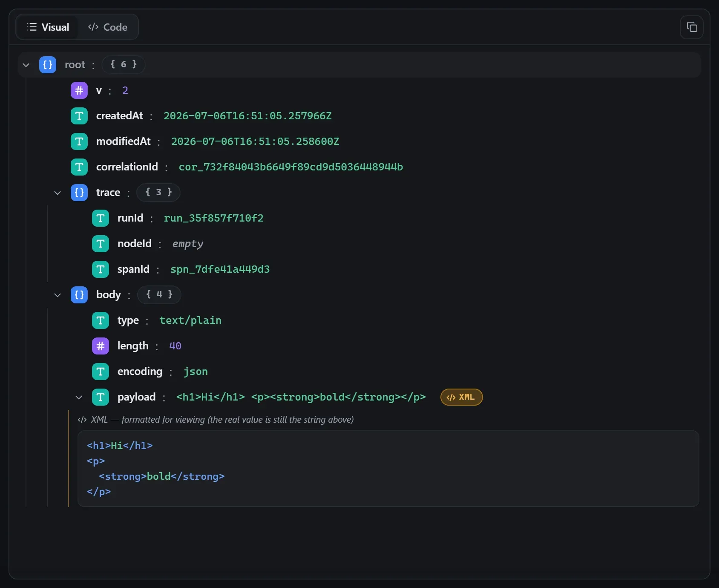Click the trace item count badge { 3 }

(x=158, y=193)
